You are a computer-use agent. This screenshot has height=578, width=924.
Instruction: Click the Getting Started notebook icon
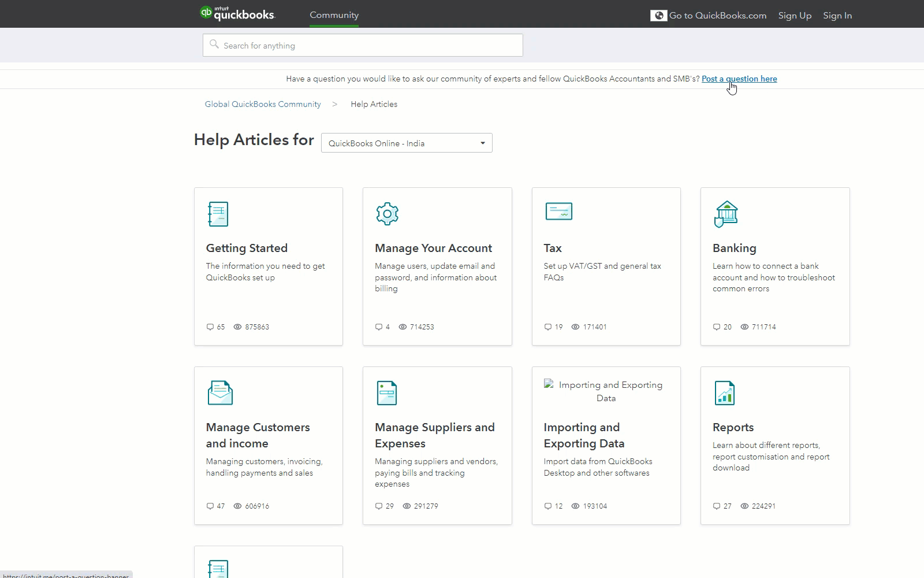tap(218, 214)
